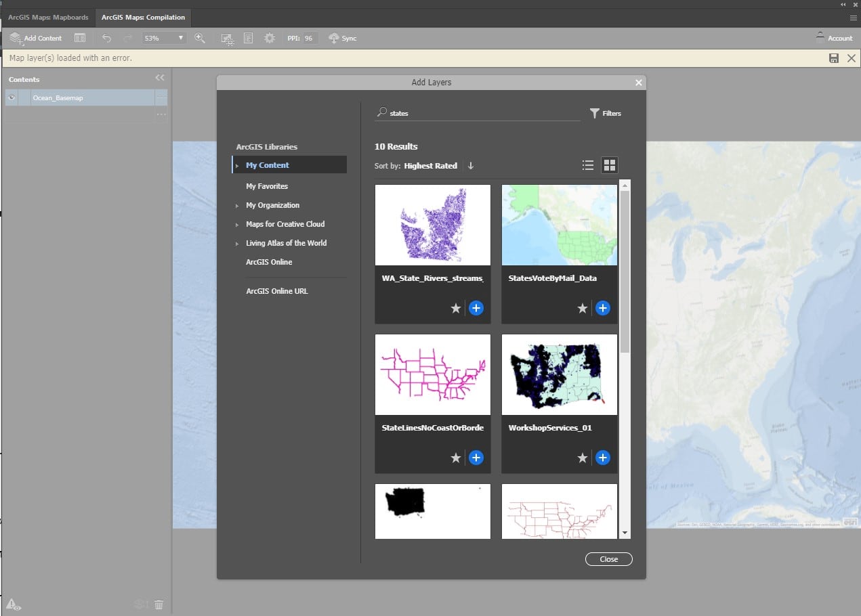Click the save icon in the error notification bar

[834, 58]
